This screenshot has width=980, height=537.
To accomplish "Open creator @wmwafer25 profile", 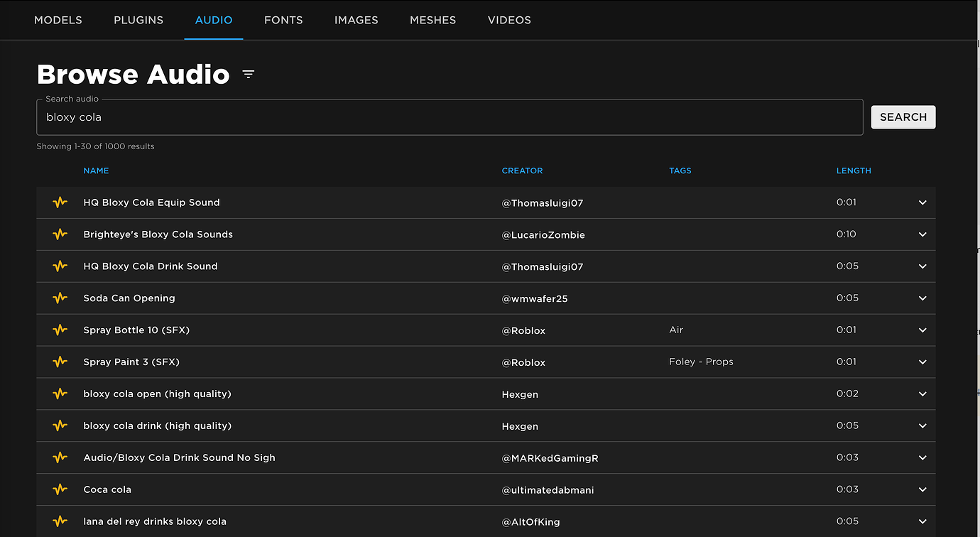I will (535, 299).
